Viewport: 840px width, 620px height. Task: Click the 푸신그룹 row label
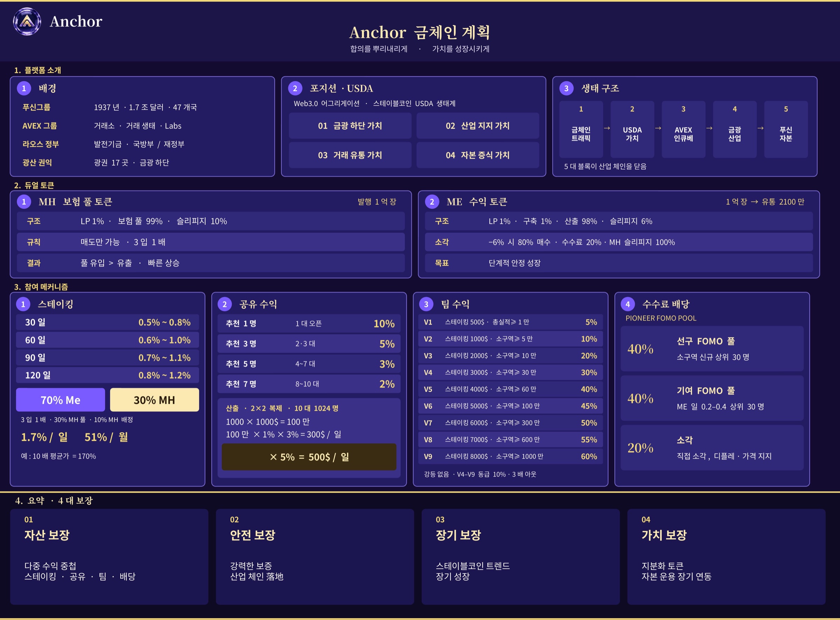tap(36, 107)
